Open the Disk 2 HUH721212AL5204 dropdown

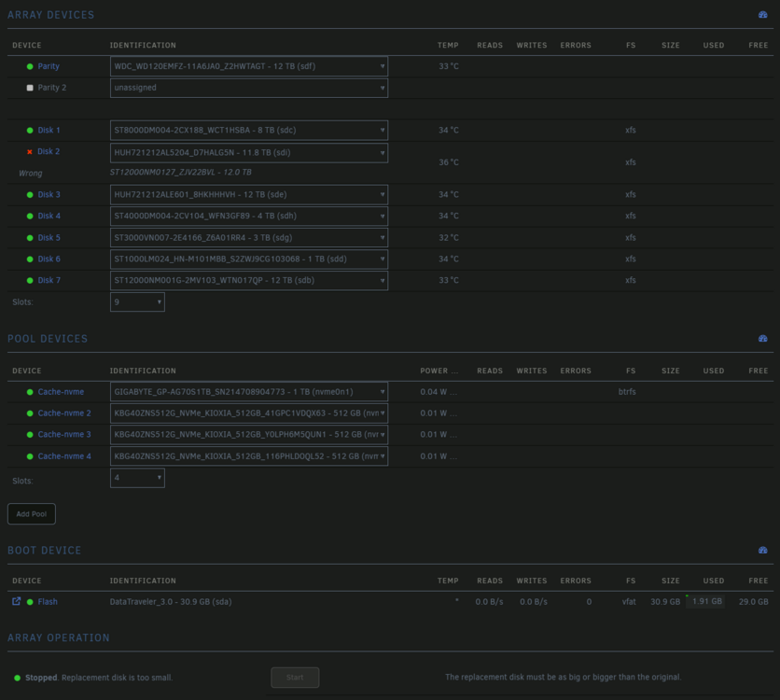pos(249,153)
